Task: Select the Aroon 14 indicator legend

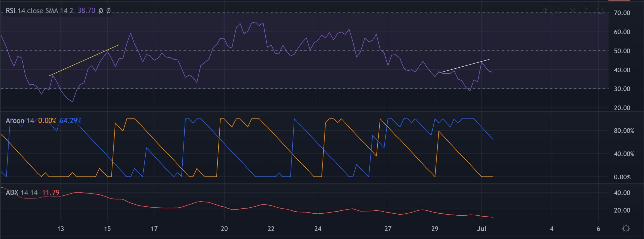Action: coord(20,121)
